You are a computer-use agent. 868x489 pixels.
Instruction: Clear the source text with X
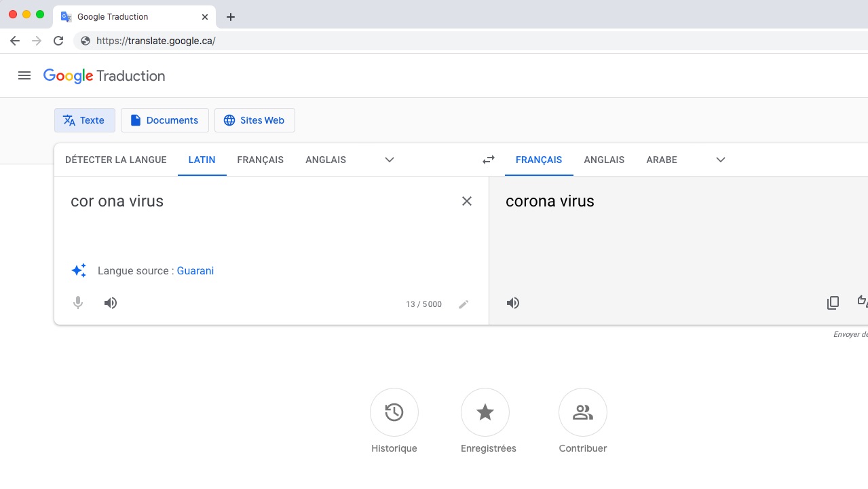click(467, 201)
